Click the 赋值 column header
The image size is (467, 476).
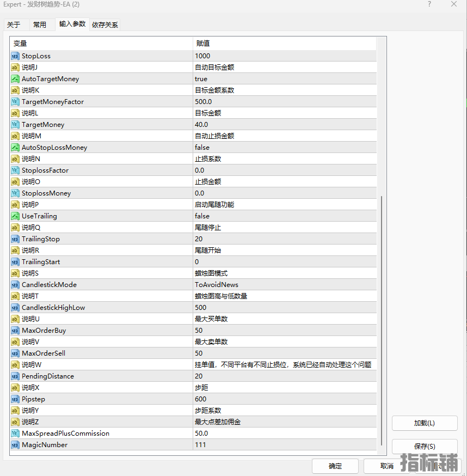point(285,44)
